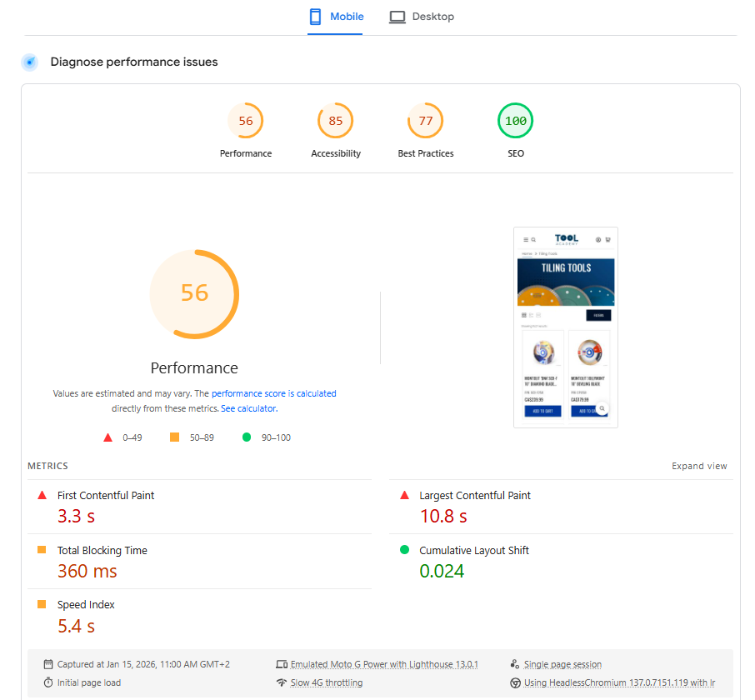Click the orange square 50–89 legend icon

pos(175,437)
